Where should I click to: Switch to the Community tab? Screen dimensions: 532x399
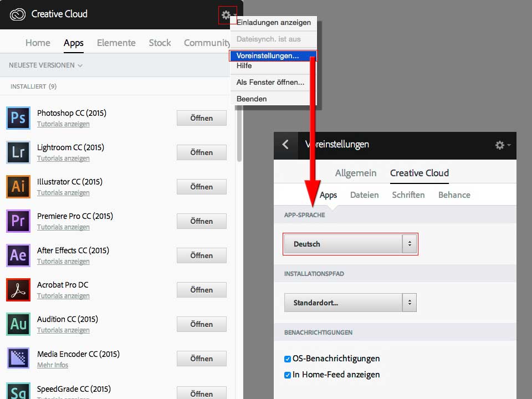(x=207, y=43)
